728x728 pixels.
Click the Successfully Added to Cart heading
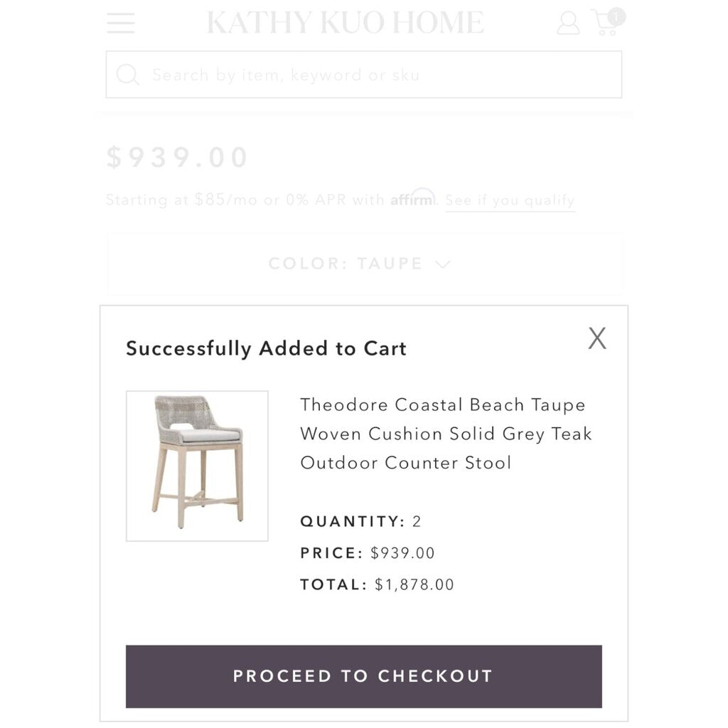pos(267,348)
